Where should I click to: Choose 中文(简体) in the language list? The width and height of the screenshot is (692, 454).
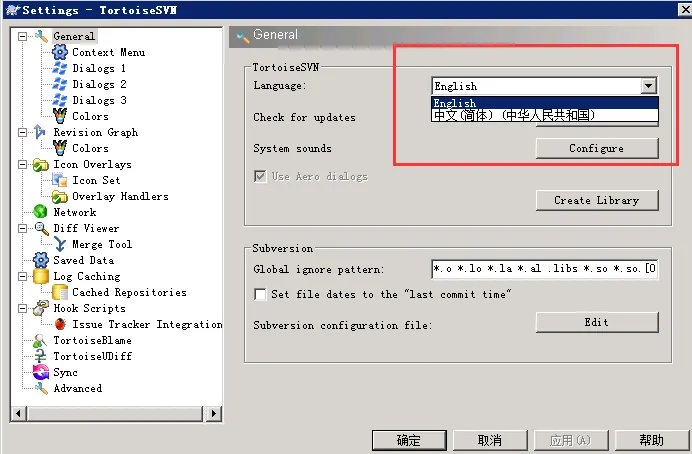(545, 115)
